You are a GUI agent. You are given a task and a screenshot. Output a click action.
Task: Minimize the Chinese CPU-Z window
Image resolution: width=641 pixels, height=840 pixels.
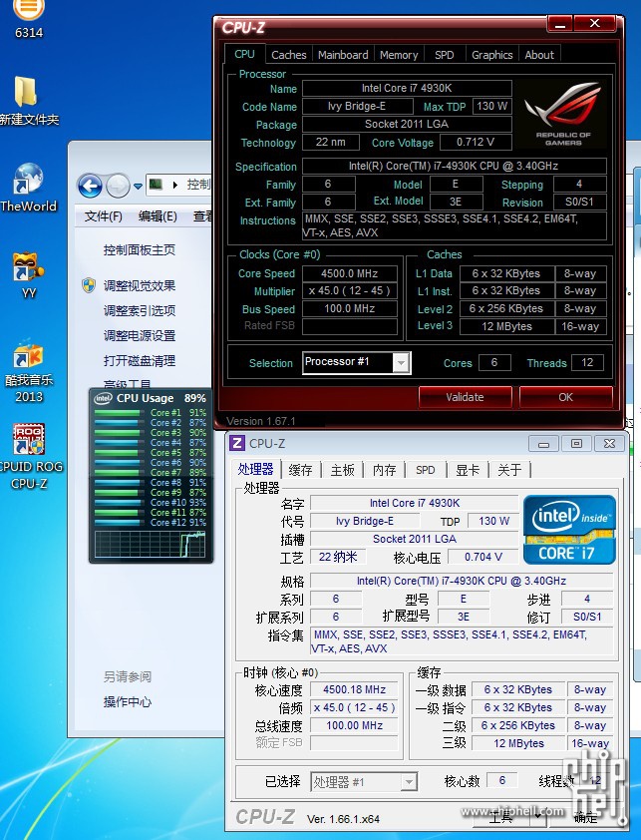click(x=543, y=444)
